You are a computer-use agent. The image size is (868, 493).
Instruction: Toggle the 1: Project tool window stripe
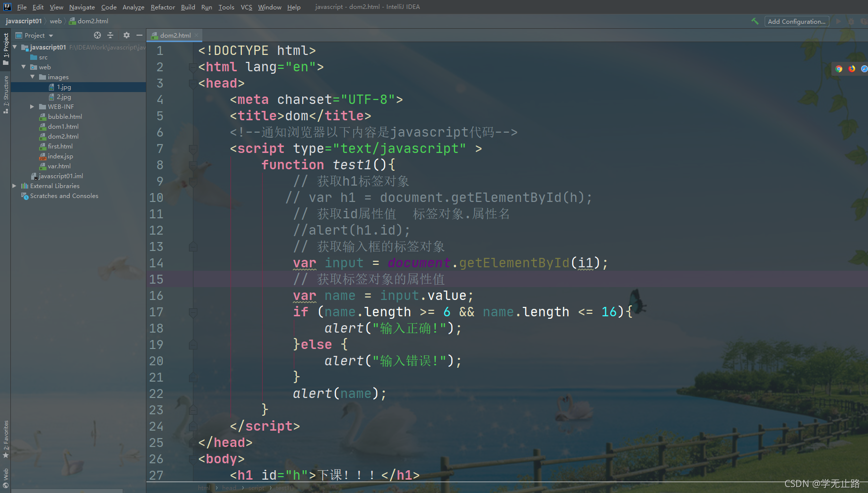5,49
